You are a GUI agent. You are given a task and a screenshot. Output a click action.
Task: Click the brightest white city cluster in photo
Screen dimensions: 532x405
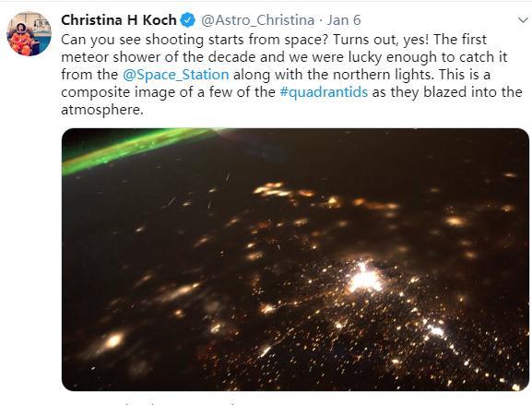(365, 279)
